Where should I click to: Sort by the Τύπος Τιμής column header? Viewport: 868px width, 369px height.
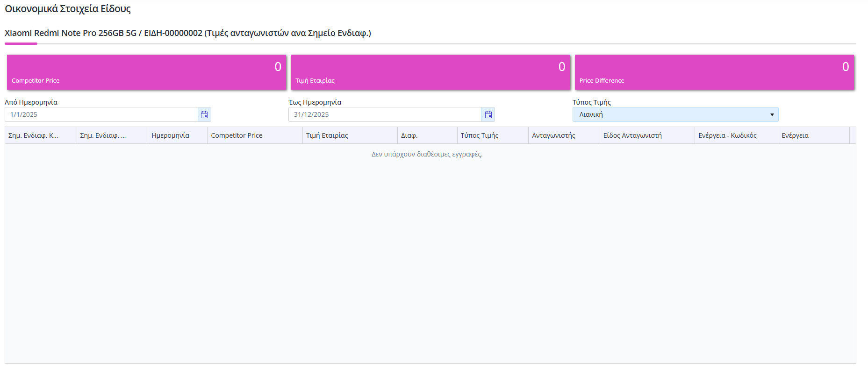pos(493,135)
